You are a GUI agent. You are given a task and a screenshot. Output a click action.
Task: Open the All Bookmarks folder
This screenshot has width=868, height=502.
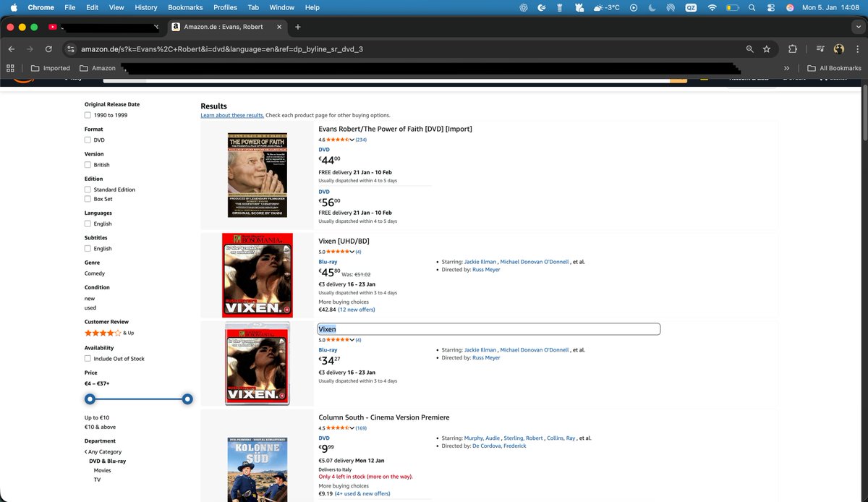834,68
